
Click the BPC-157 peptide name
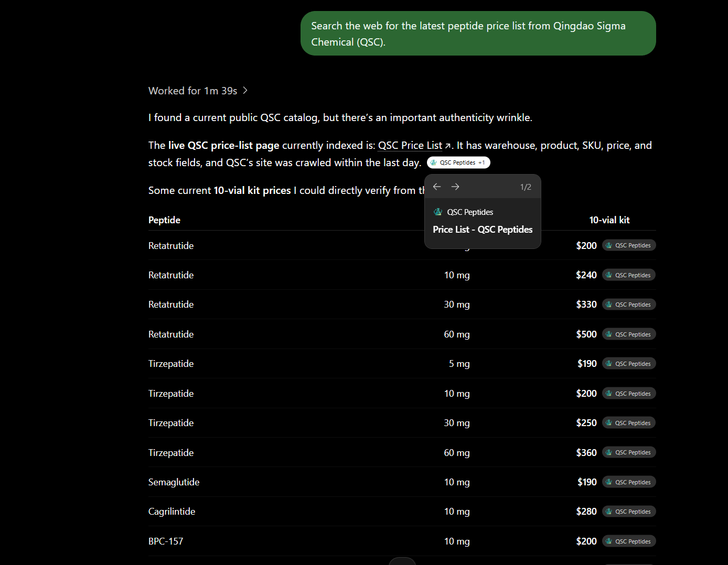pos(166,541)
